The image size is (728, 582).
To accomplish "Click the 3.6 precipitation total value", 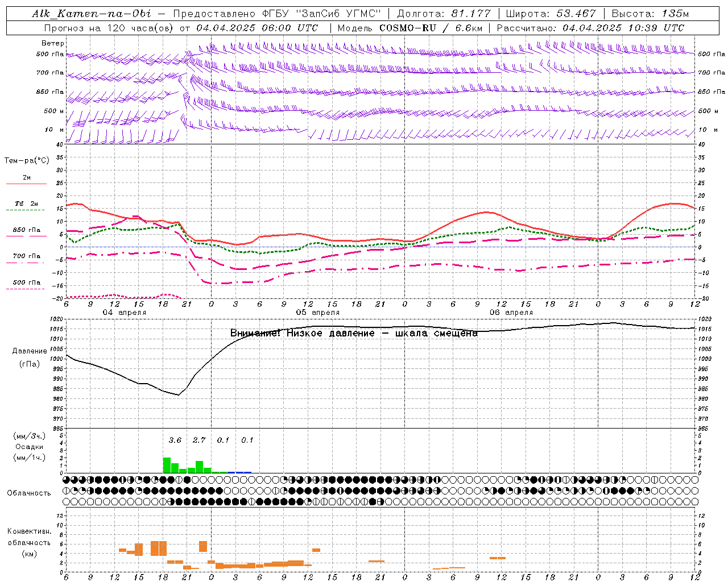I will click(x=175, y=440).
